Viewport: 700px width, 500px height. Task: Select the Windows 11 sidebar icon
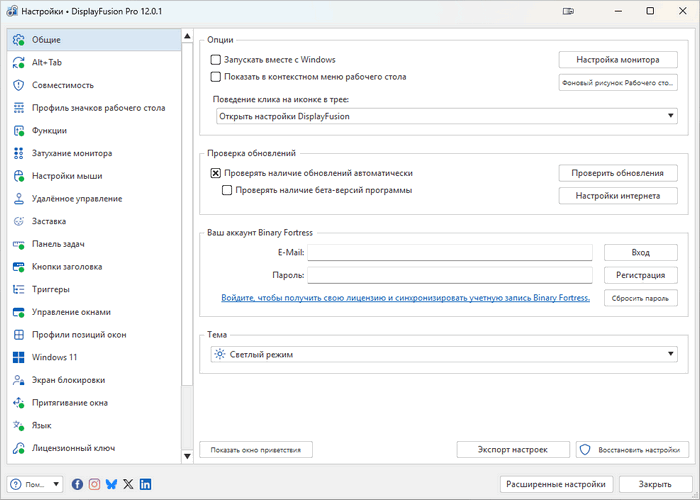(19, 357)
